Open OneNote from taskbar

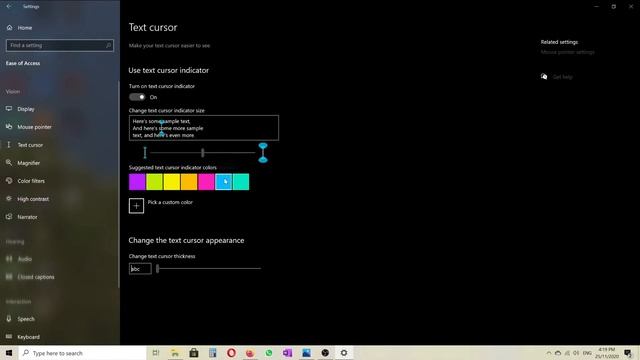287,353
